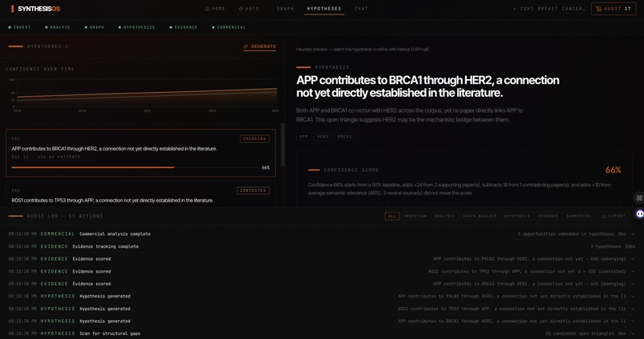
Task: Click the '55 candidate open triangles' text
Action: click(x=580, y=333)
